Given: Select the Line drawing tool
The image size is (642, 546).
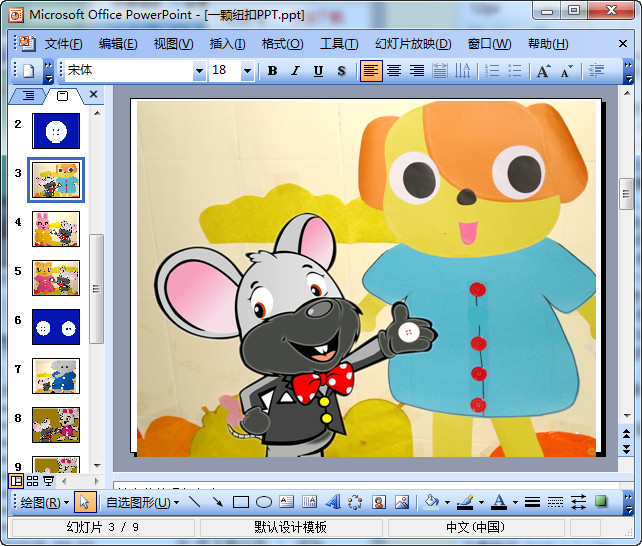Looking at the screenshot, I should point(195,502).
